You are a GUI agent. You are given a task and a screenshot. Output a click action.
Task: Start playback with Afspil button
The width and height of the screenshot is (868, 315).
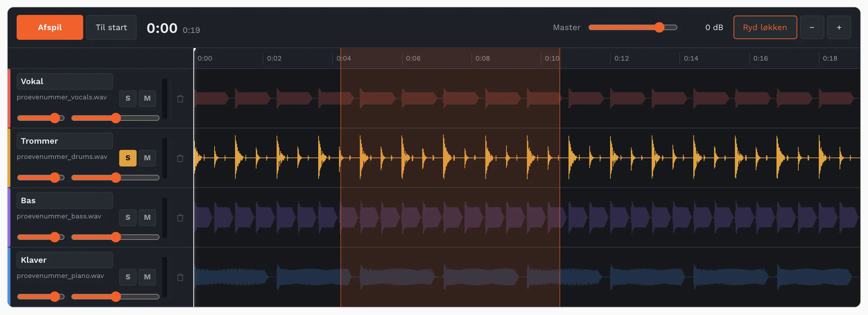(x=50, y=27)
